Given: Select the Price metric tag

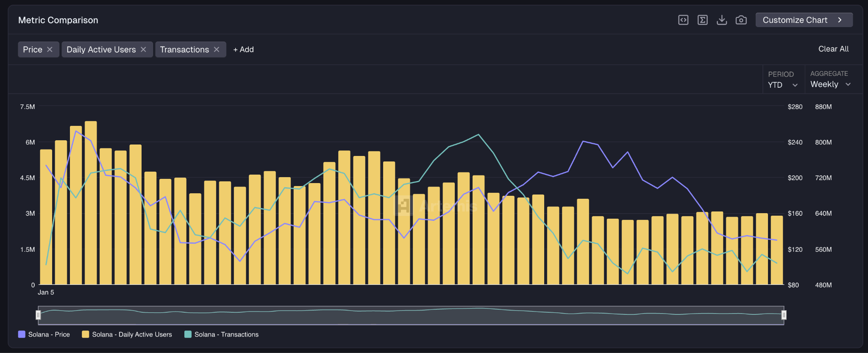Looking at the screenshot, I should click(x=33, y=50).
